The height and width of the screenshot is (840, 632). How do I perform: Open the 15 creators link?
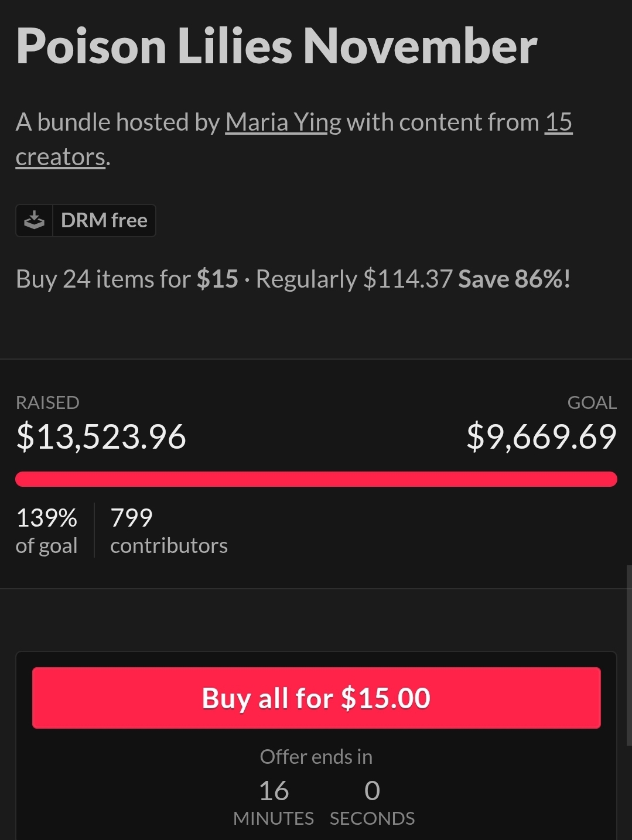[x=558, y=122]
